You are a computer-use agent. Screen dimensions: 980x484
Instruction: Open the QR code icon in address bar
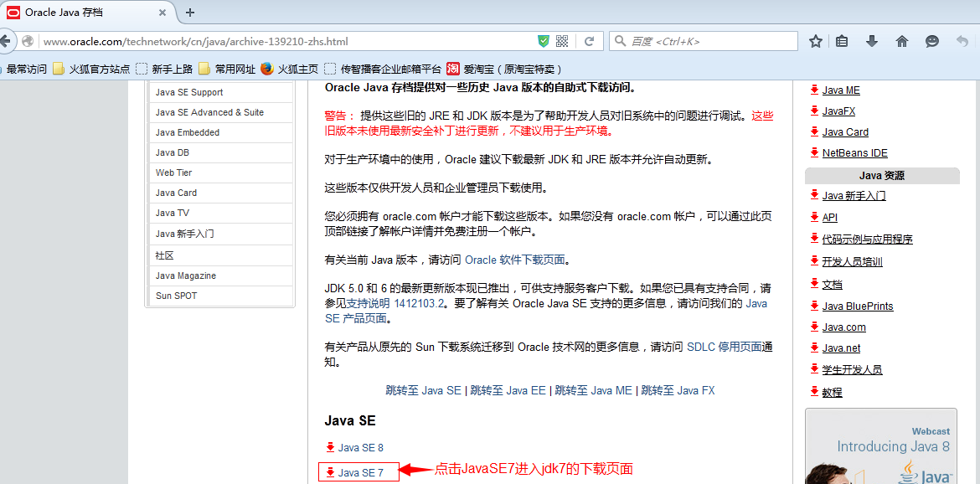pyautogui.click(x=562, y=41)
